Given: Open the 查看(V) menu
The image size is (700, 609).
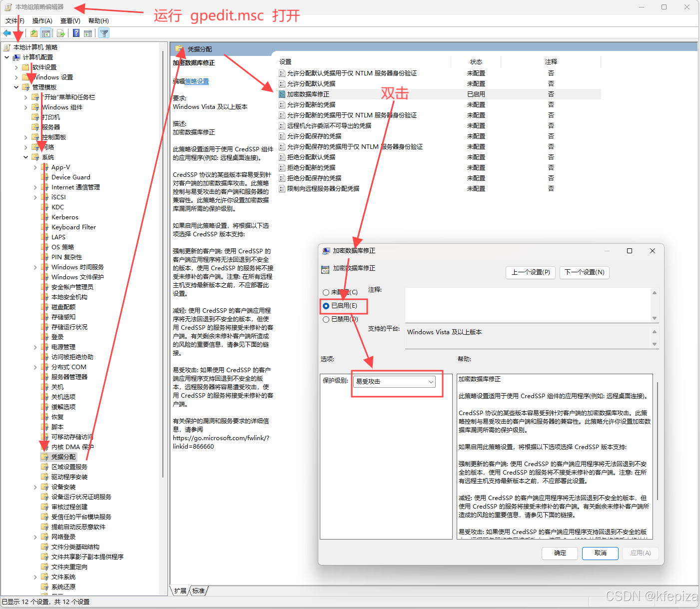Looking at the screenshot, I should click(70, 21).
